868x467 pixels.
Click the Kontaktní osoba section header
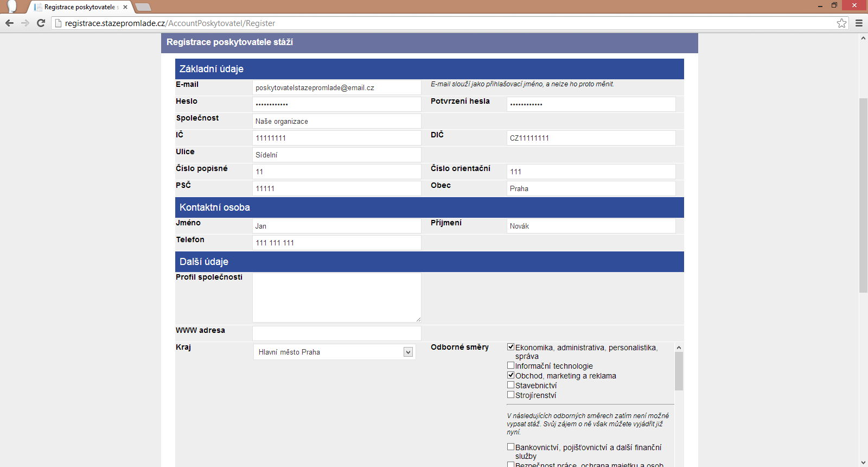(429, 207)
